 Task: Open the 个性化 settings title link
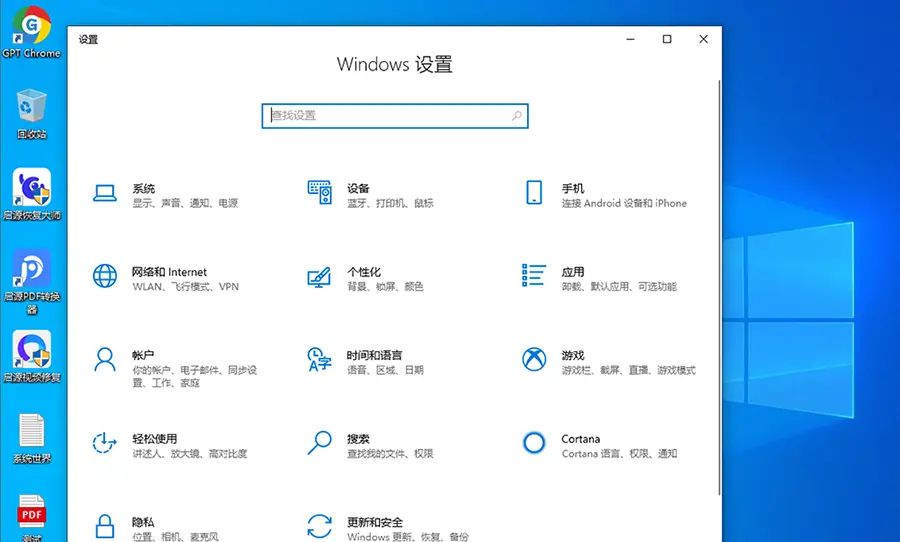point(364,272)
